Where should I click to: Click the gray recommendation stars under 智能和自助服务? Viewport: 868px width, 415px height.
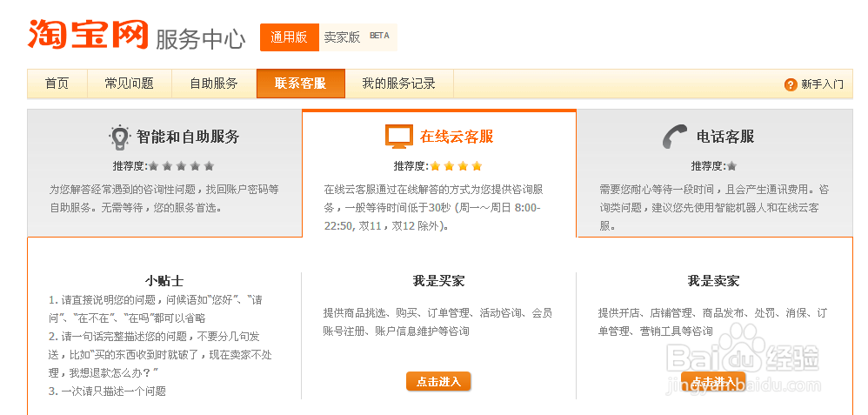click(181, 165)
